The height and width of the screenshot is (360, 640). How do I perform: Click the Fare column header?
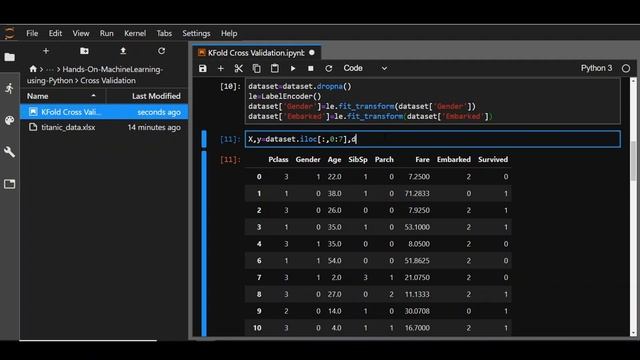click(x=422, y=160)
